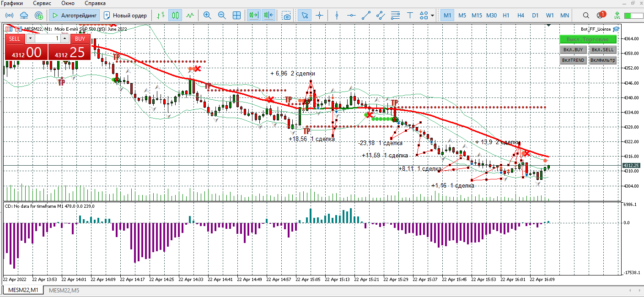Open the account notifications icon with badge
This screenshot has height=297, width=644.
point(601,15)
